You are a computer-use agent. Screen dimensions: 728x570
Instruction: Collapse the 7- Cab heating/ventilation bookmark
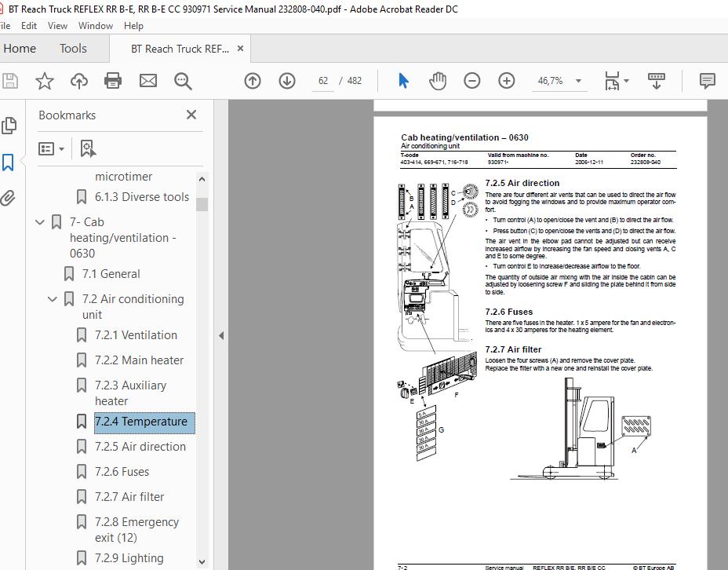[x=40, y=222]
